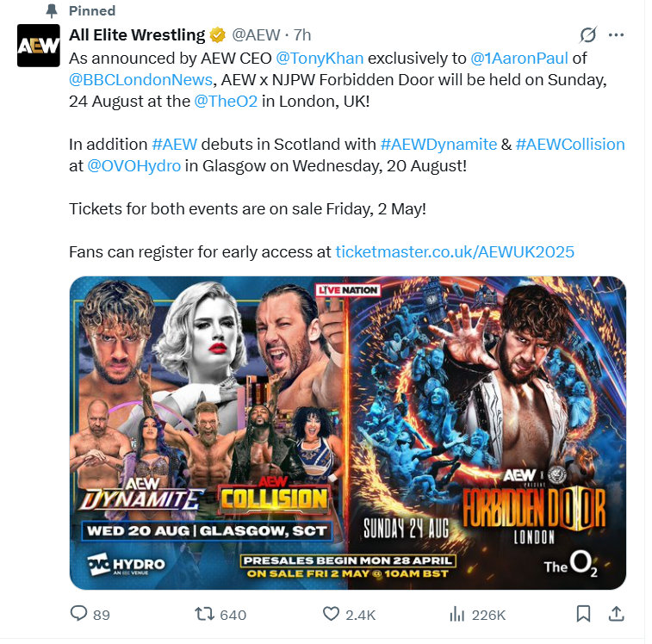Viewport: 652px width, 644px height.
Task: Bookmark this AEW post
Action: tap(583, 614)
